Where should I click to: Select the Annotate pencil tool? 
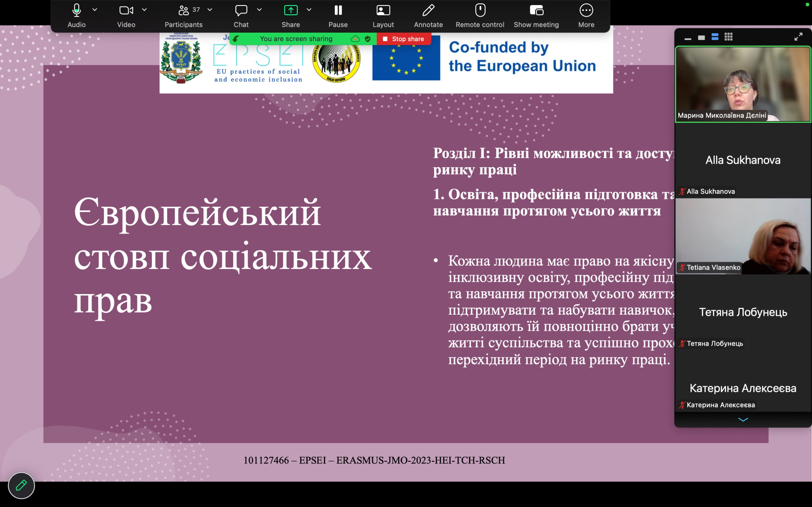(x=428, y=10)
